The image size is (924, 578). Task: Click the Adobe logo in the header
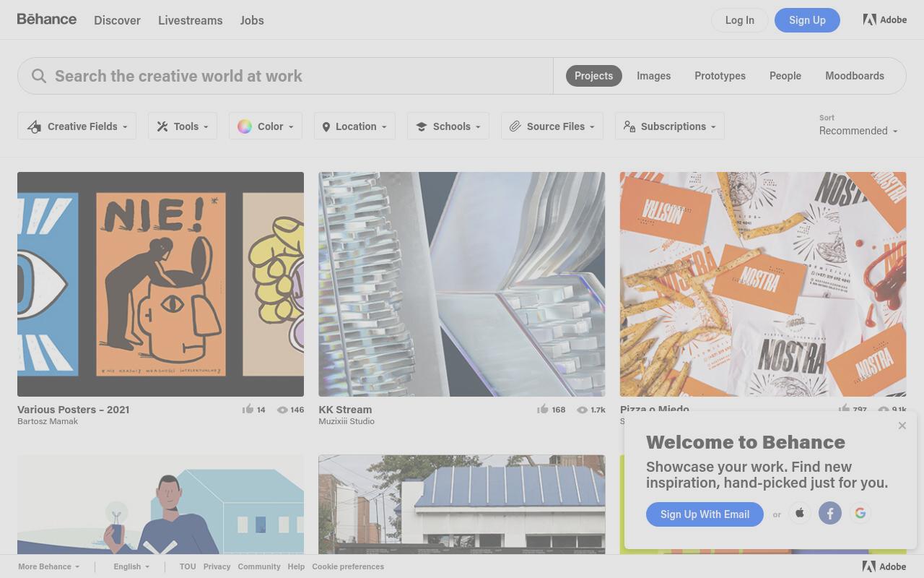click(x=885, y=20)
